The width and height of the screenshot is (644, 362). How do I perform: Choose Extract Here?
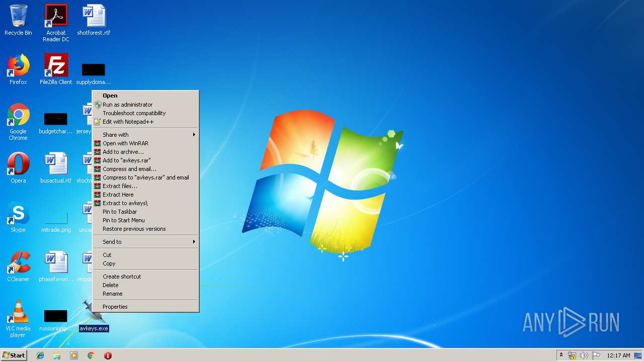pos(145,195)
